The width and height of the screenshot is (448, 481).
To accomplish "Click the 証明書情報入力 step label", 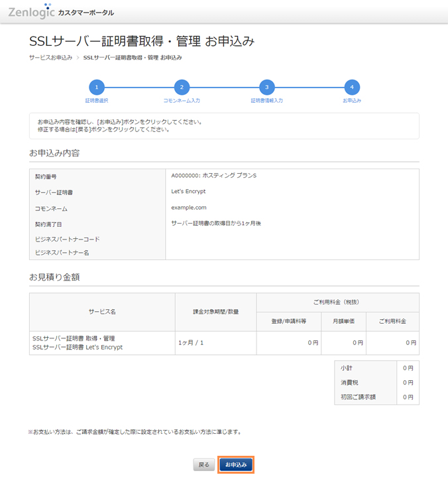I will (266, 101).
